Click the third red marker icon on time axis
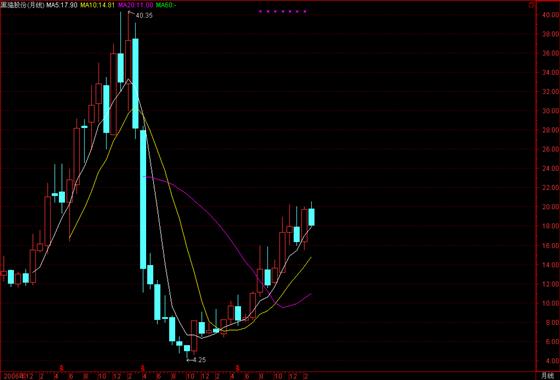The width and height of the screenshot is (560, 380). 238,367
